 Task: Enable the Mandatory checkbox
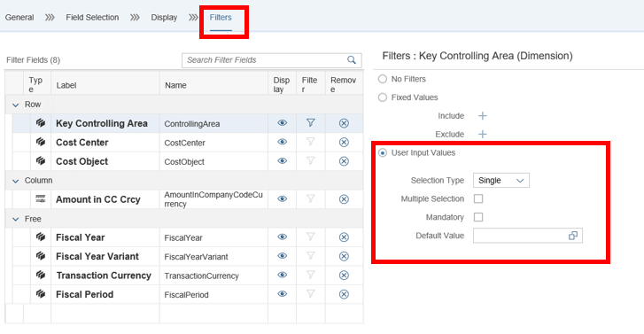(478, 217)
